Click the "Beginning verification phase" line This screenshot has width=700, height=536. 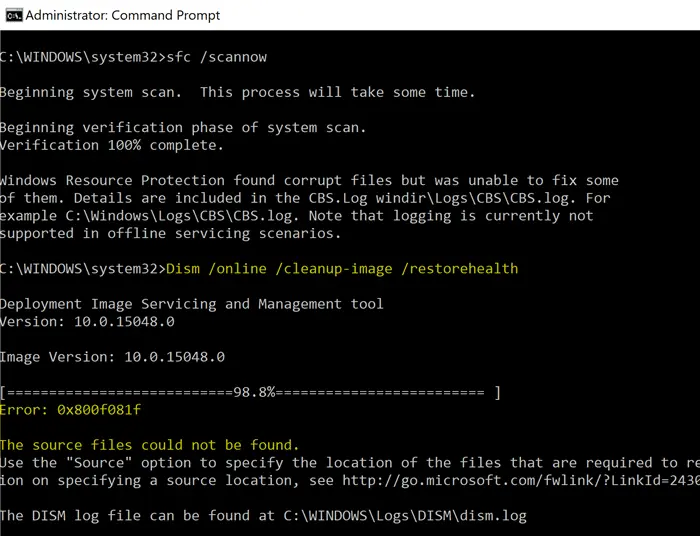point(183,127)
